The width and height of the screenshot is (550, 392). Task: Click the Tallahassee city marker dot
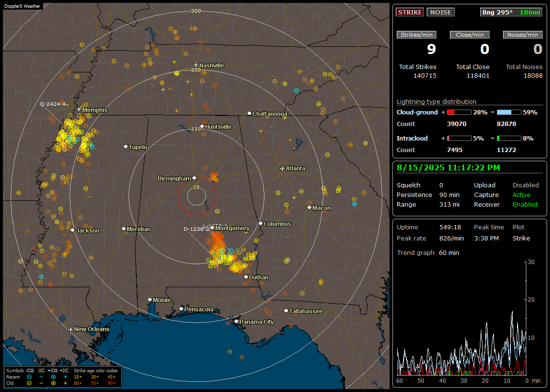(x=286, y=311)
